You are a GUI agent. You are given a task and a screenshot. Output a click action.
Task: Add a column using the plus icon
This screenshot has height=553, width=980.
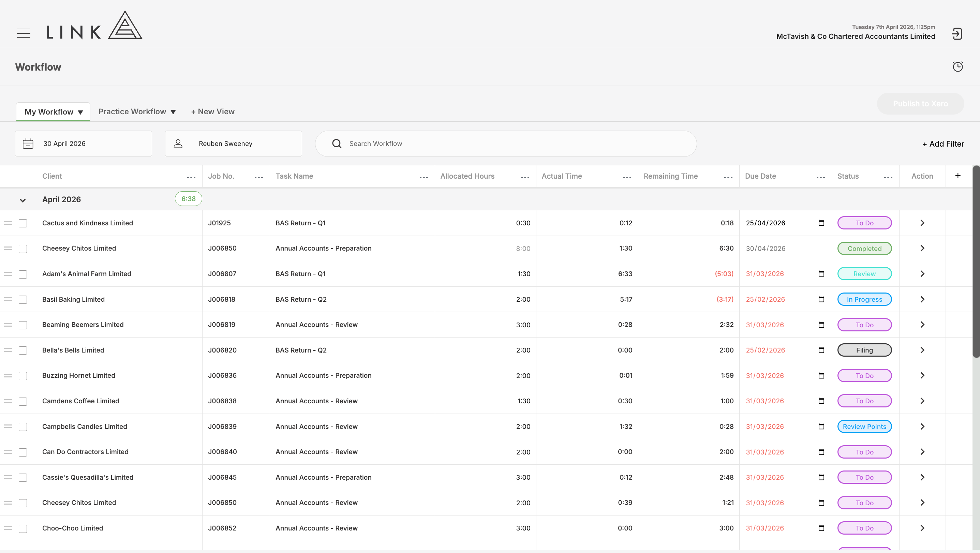click(x=958, y=176)
